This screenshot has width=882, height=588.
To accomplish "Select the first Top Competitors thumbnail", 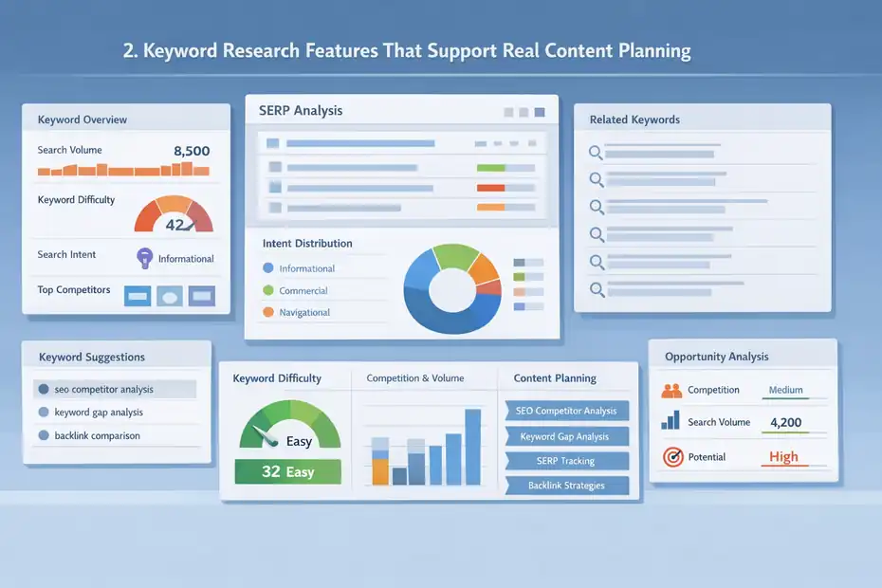I will tap(138, 296).
